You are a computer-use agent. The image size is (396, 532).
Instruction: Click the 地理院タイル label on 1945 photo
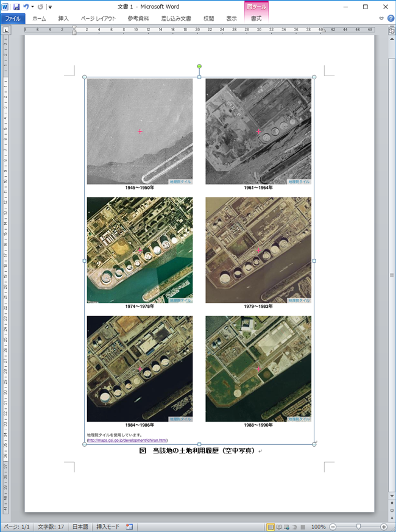click(x=180, y=182)
